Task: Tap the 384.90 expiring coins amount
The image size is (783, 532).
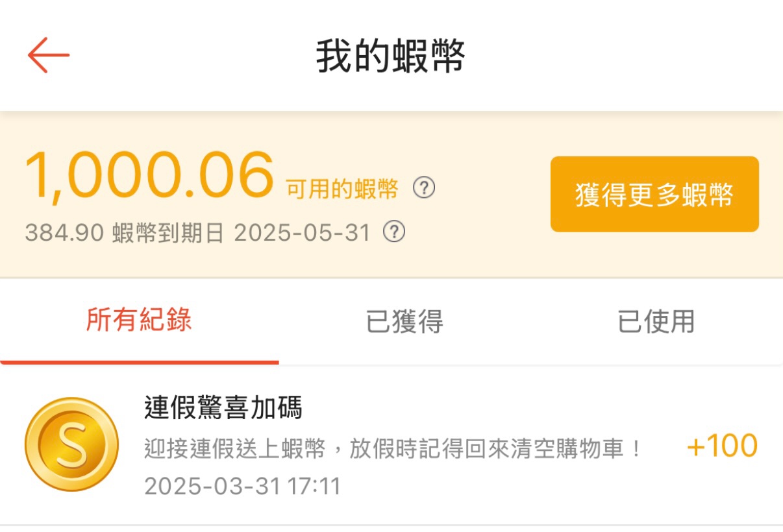Action: 64,232
